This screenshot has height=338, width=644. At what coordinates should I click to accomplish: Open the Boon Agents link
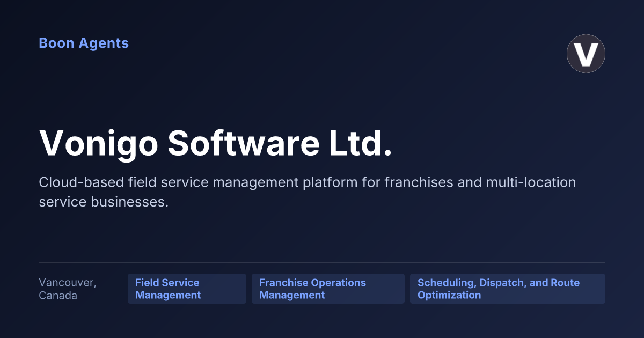(84, 43)
